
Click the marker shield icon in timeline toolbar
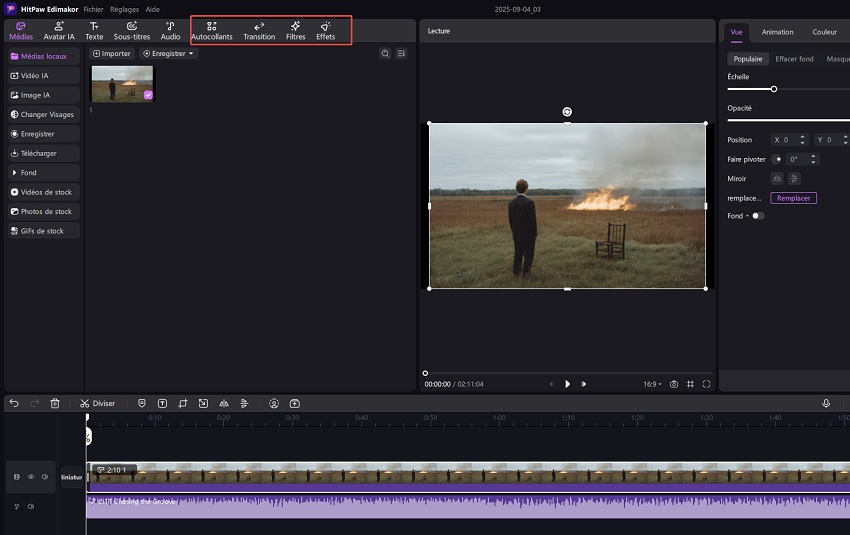pyautogui.click(x=141, y=403)
